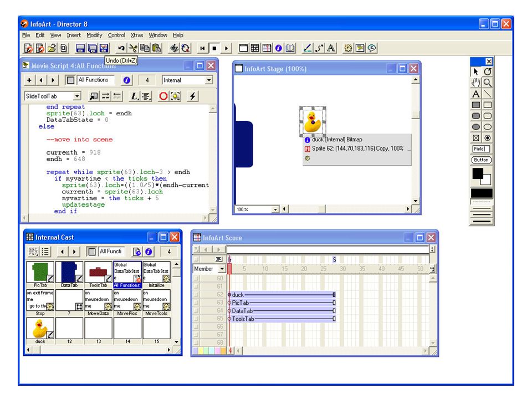The width and height of the screenshot is (532, 399).
Task: Click the Field tool button
Action: tap(482, 149)
